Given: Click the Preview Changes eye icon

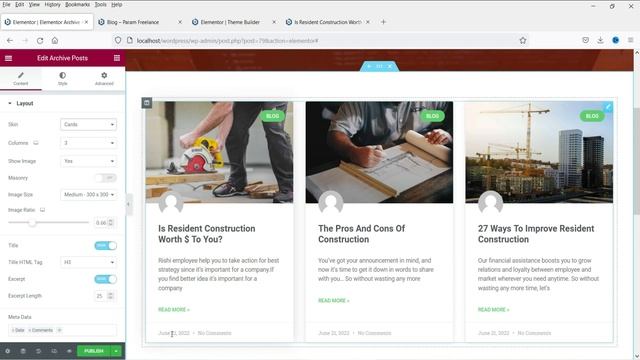Looking at the screenshot, I should point(69,351).
